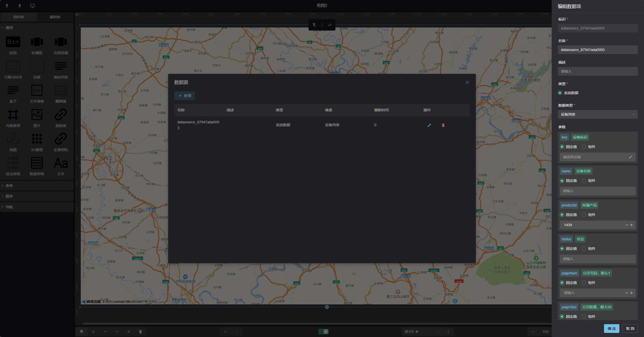Expand the 表单 component group
This screenshot has width=644, height=337.
tap(37, 186)
